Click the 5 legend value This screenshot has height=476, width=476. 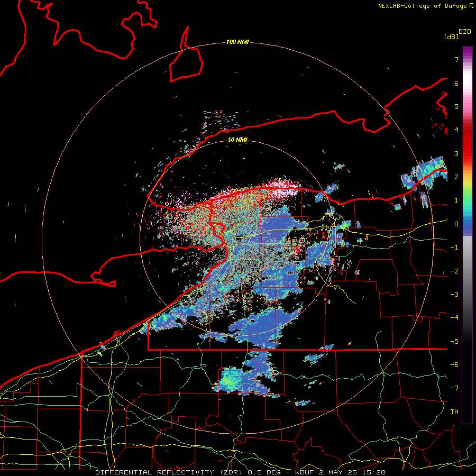coord(456,106)
